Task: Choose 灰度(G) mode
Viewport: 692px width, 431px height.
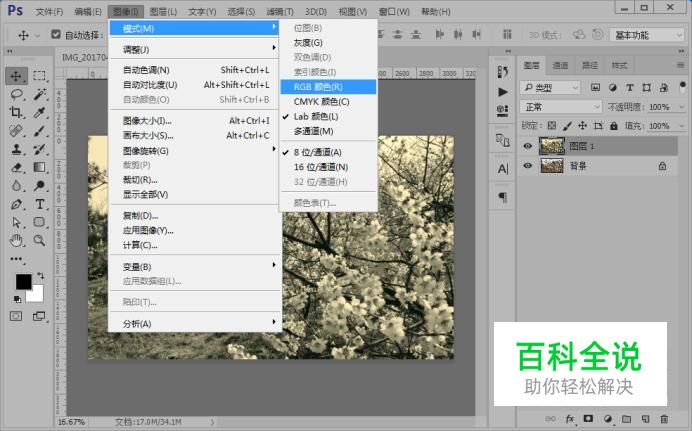Action: (328, 43)
